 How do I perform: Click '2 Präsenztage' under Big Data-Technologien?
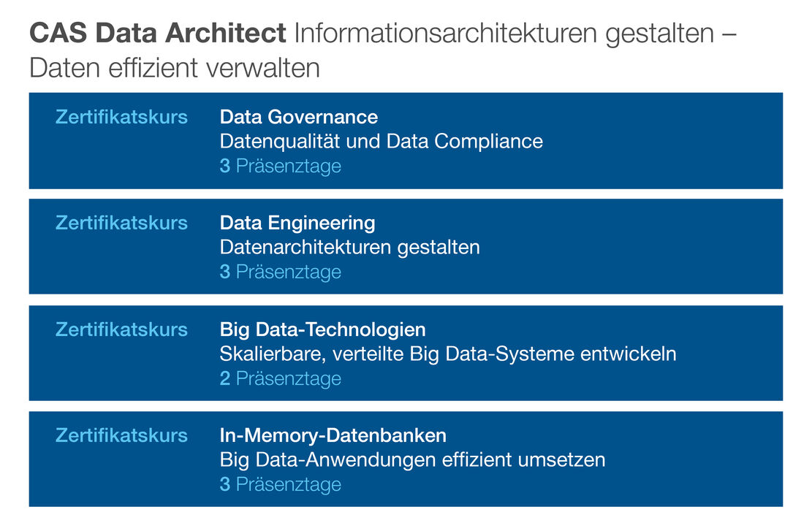(280, 379)
